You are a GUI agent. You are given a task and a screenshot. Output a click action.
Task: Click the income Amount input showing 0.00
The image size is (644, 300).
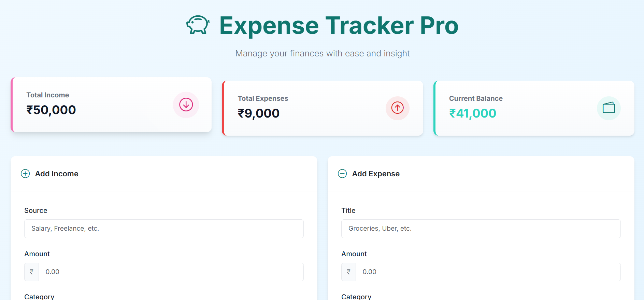(171, 272)
